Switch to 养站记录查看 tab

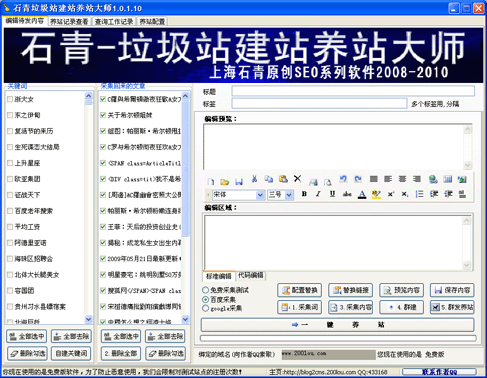click(x=69, y=22)
